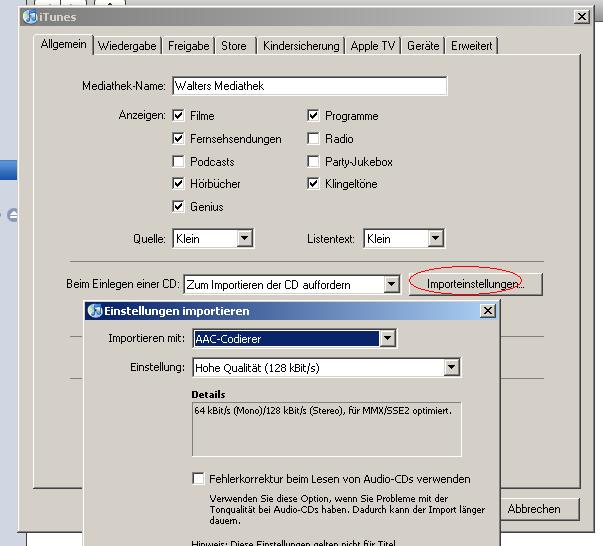
Task: Open the Einstellung quality dropdown
Action: click(451, 368)
